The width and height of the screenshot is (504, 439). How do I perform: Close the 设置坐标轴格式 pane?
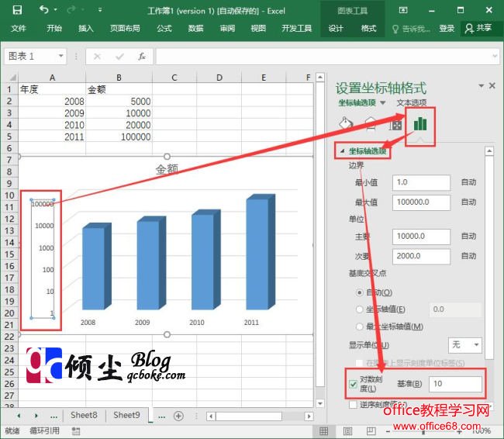(492, 85)
